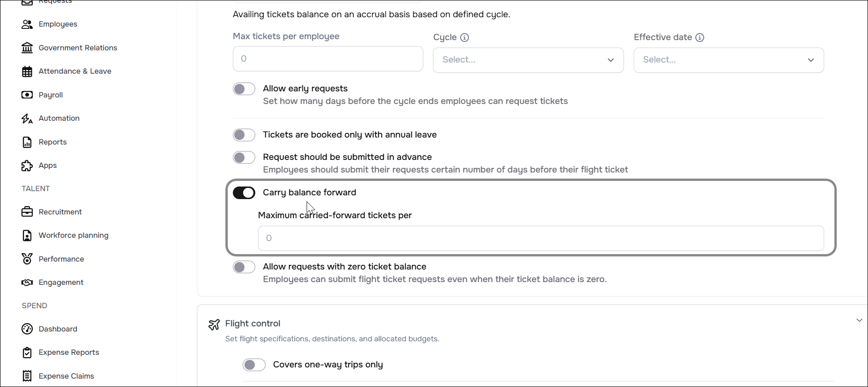Click the Reports document icon
Viewport: 868px width, 387px height.
coord(27,142)
